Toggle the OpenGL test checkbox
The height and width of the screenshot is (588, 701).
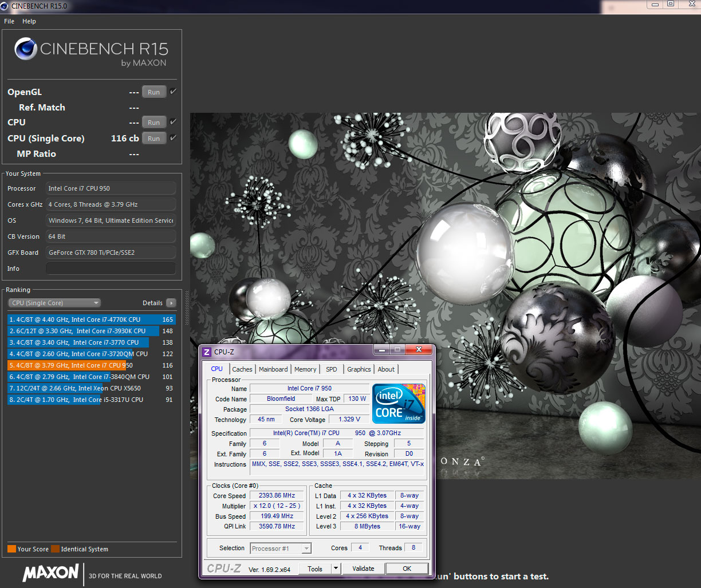[173, 92]
